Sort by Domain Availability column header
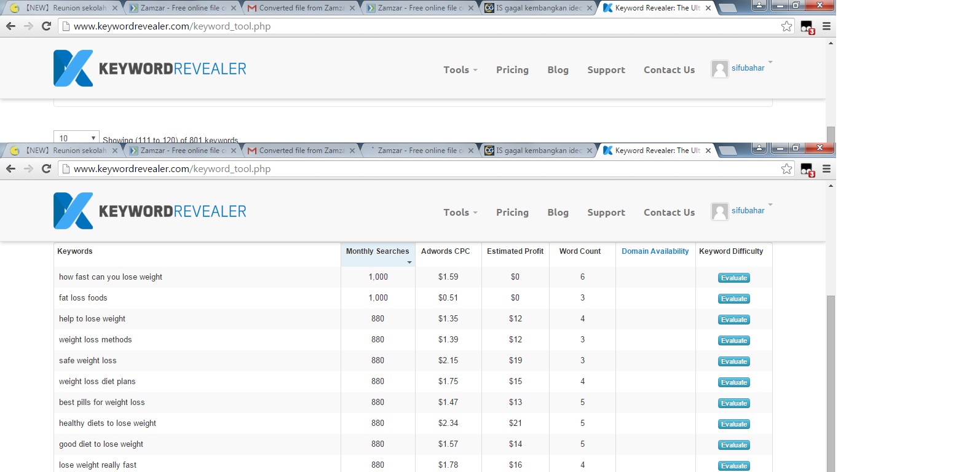Image resolution: width=980 pixels, height=472 pixels. point(655,251)
